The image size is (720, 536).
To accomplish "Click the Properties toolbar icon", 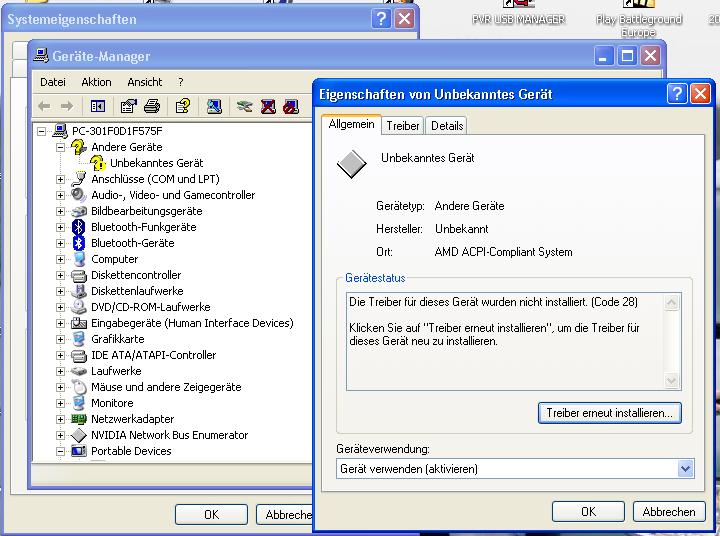I will pos(128,106).
